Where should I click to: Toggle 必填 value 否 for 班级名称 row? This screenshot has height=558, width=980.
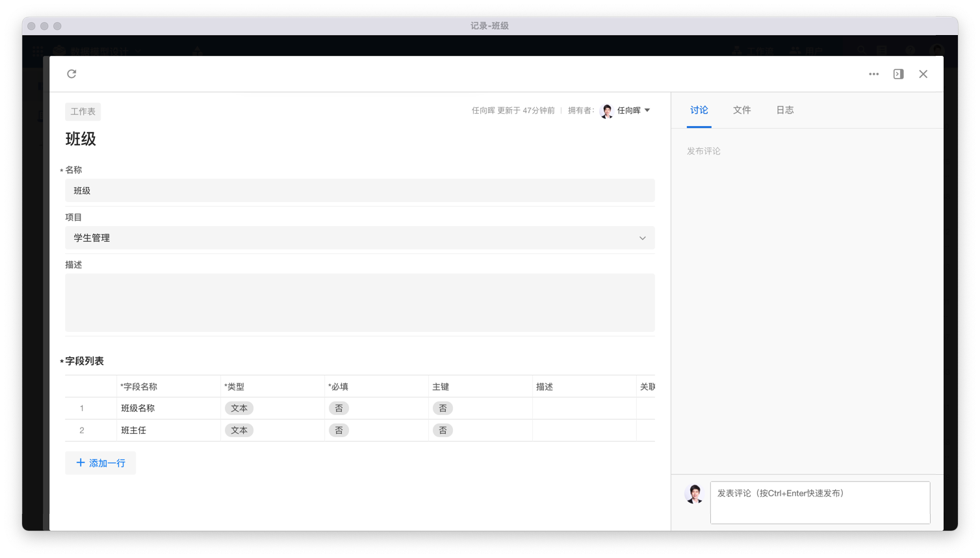coord(339,409)
